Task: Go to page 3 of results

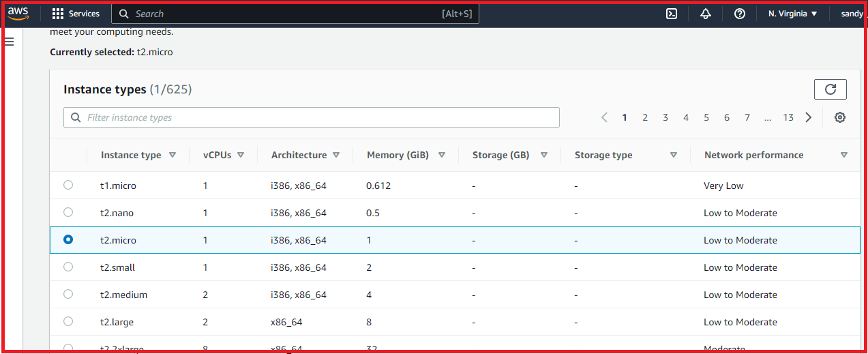Action: click(665, 117)
